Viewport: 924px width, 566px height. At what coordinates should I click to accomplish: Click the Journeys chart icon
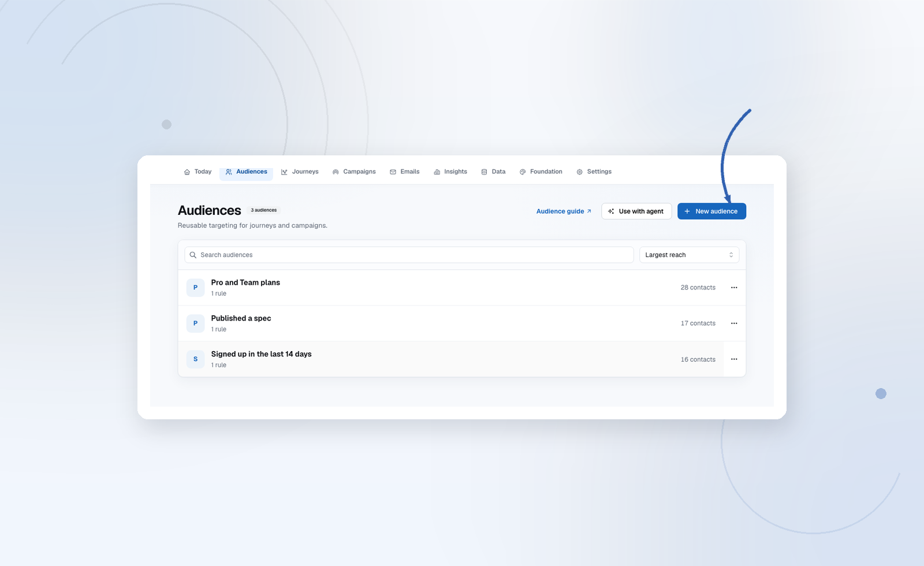[x=284, y=172]
